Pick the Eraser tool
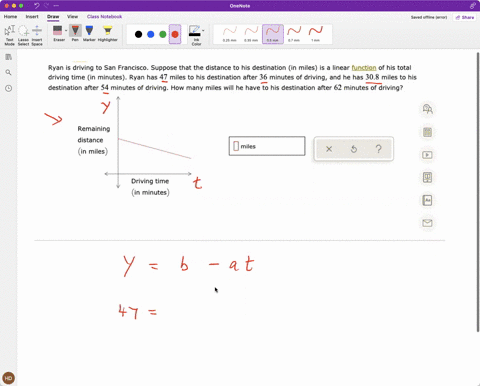This screenshot has height=386, width=480. [x=58, y=33]
